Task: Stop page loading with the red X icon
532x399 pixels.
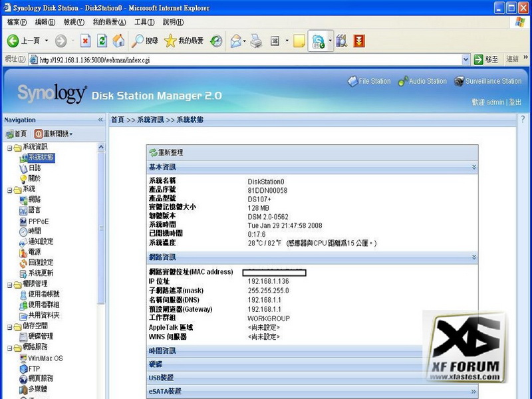Action: pos(85,41)
